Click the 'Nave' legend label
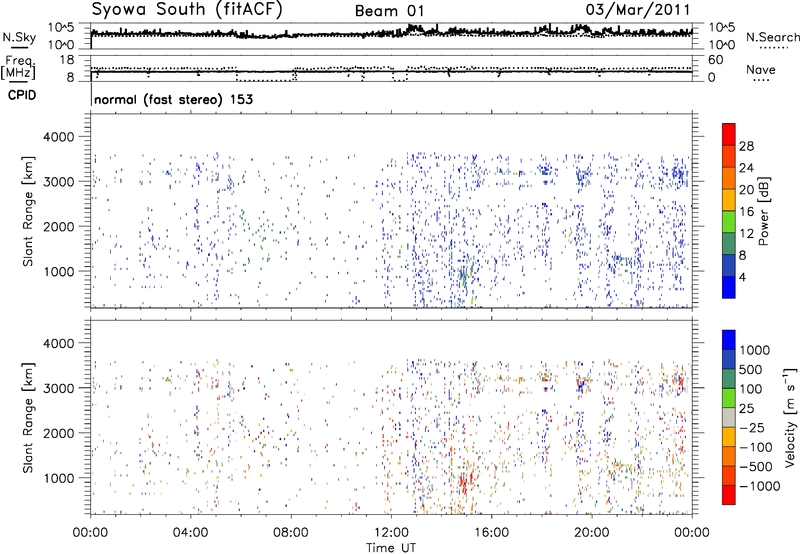This screenshot has height=554, width=800. click(x=761, y=69)
